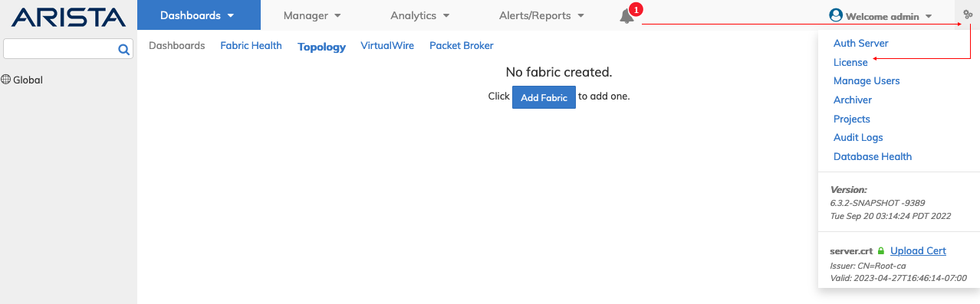Click the globe icon beside Global
This screenshot has width=980, height=304.
click(x=6, y=80)
